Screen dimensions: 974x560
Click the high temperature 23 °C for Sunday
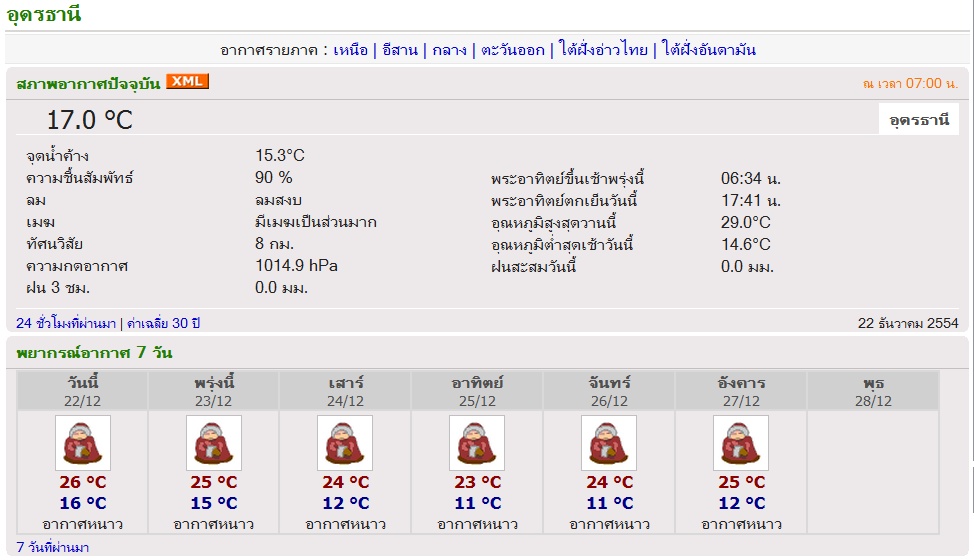(477, 482)
